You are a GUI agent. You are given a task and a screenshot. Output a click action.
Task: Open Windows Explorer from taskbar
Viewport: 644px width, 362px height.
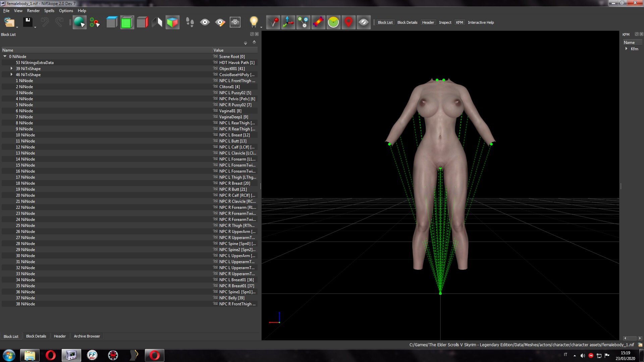[30, 355]
